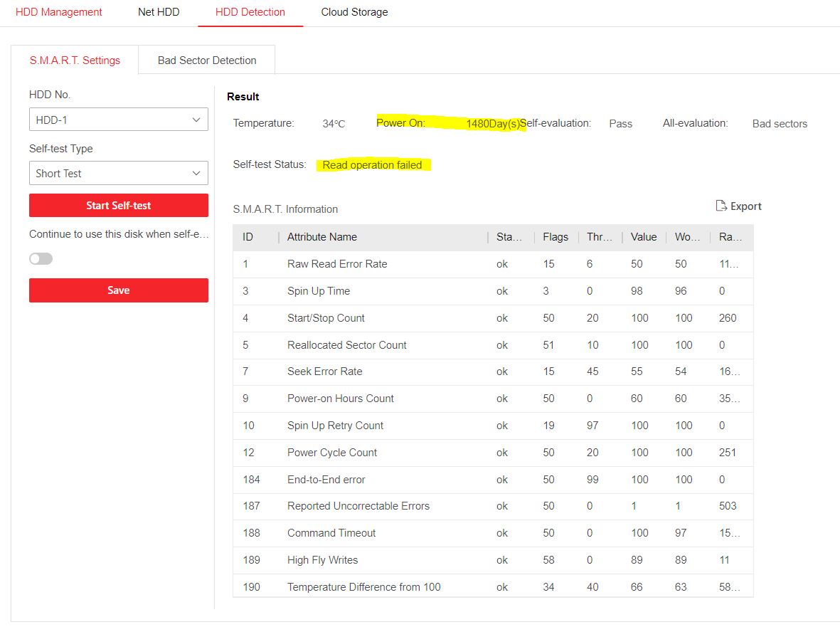The image size is (840, 627).
Task: Select the S.M.A.R.T. Settings sub-tab
Action: click(x=75, y=60)
